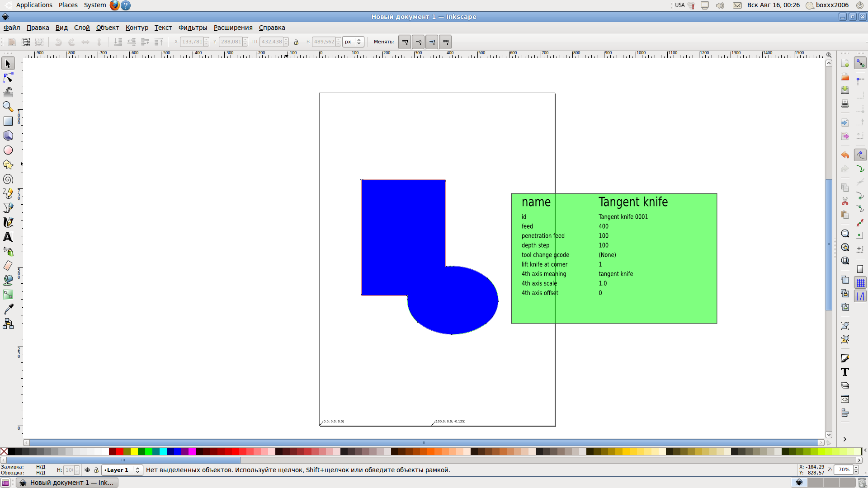Select the Node editing tool
Image resolution: width=868 pixels, height=488 pixels.
(x=8, y=78)
